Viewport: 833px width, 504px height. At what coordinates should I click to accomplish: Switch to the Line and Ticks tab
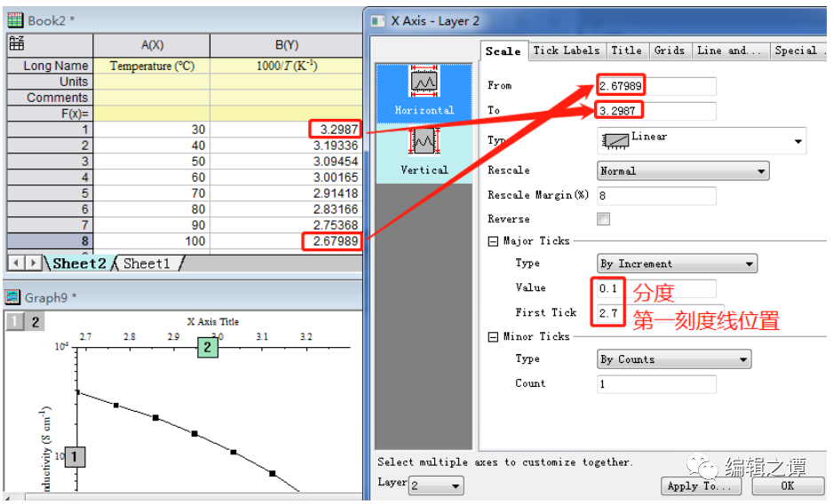pyautogui.click(x=729, y=51)
